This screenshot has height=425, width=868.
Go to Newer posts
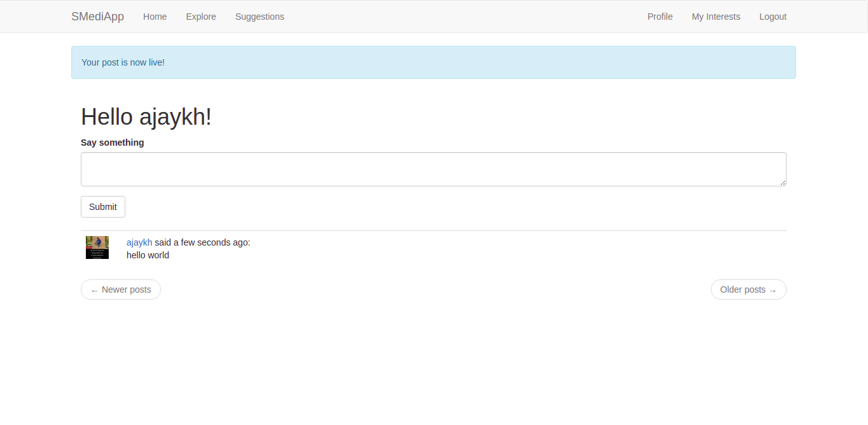(x=120, y=289)
